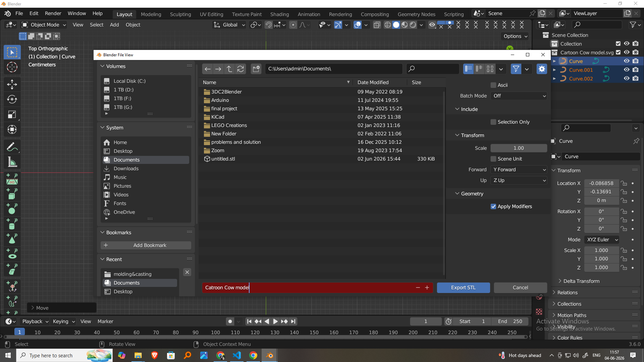The image size is (644, 362).
Task: Increment file name number
Action: [x=427, y=288]
